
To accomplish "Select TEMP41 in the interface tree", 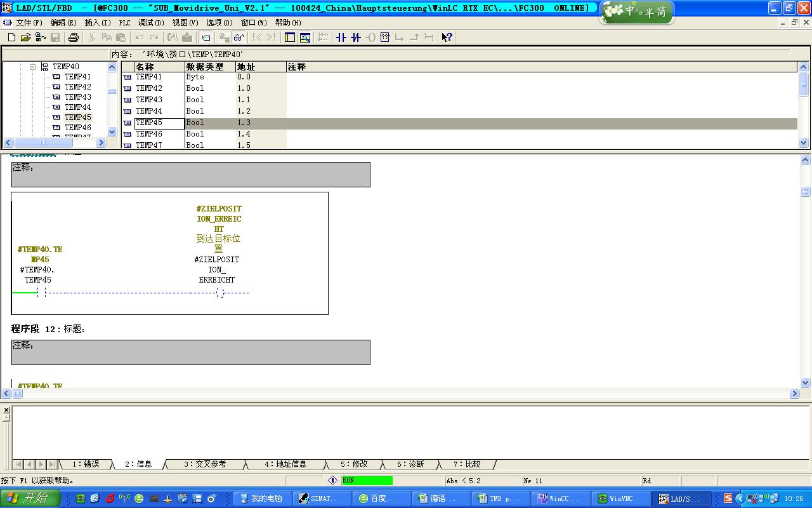I will click(x=77, y=77).
